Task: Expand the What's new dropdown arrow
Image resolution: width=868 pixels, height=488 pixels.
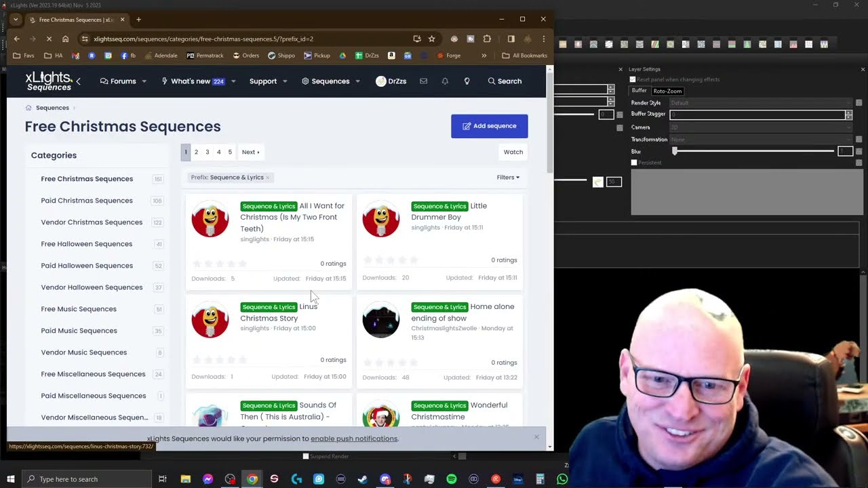Action: tap(233, 81)
